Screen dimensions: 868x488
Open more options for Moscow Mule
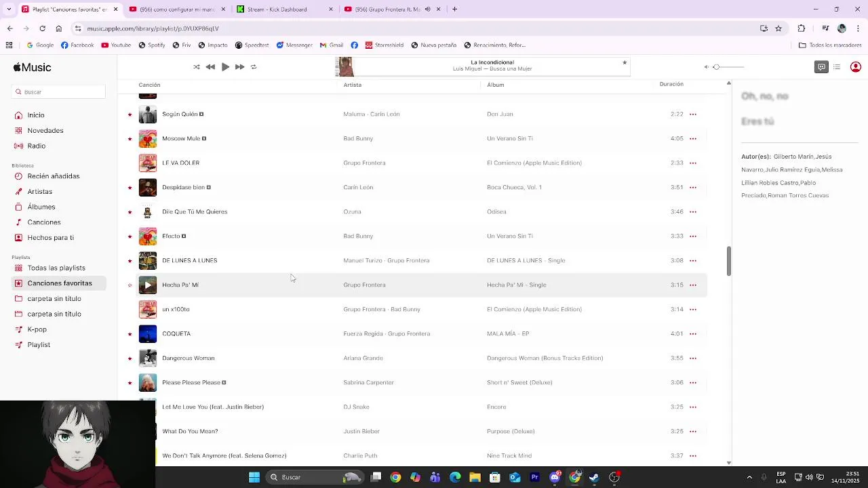coord(693,139)
